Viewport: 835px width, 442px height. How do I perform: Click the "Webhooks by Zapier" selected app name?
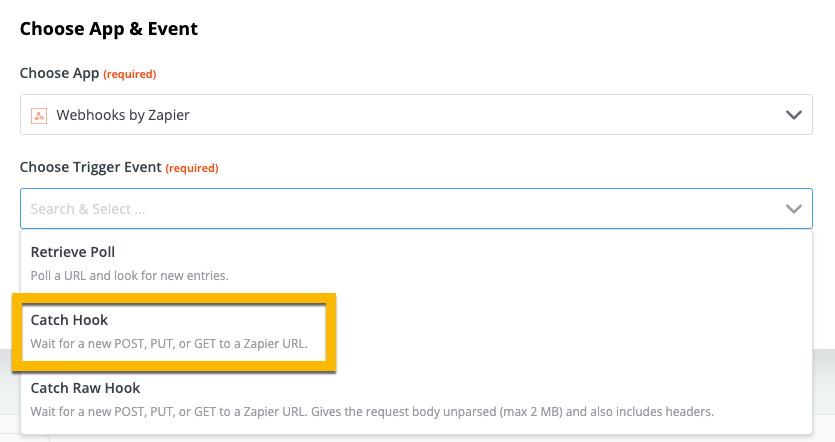[x=123, y=115]
